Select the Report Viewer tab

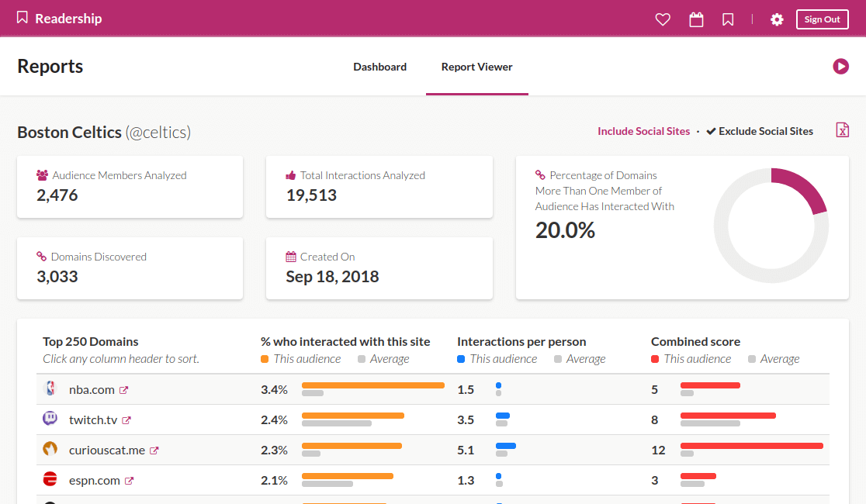476,67
